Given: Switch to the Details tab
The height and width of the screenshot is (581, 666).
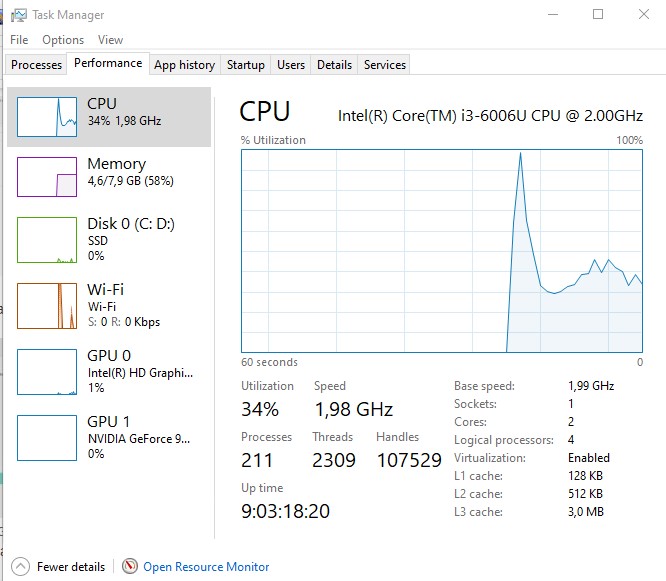Looking at the screenshot, I should 334,65.
